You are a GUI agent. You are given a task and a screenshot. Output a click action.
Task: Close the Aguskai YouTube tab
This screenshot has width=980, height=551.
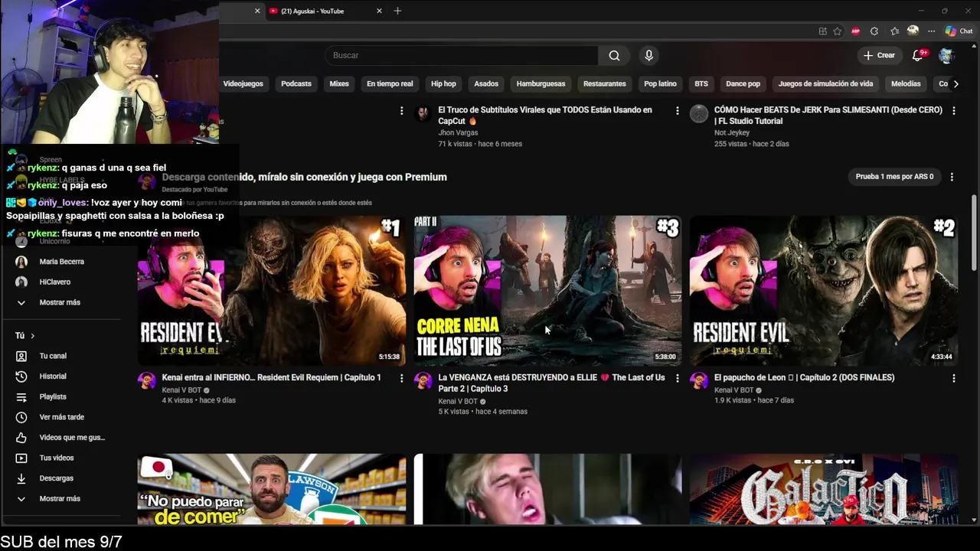click(379, 11)
